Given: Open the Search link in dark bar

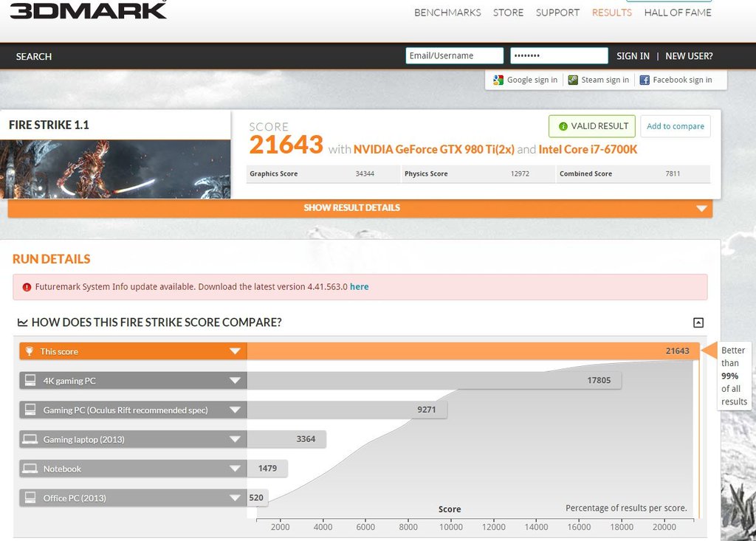Looking at the screenshot, I should pos(34,56).
